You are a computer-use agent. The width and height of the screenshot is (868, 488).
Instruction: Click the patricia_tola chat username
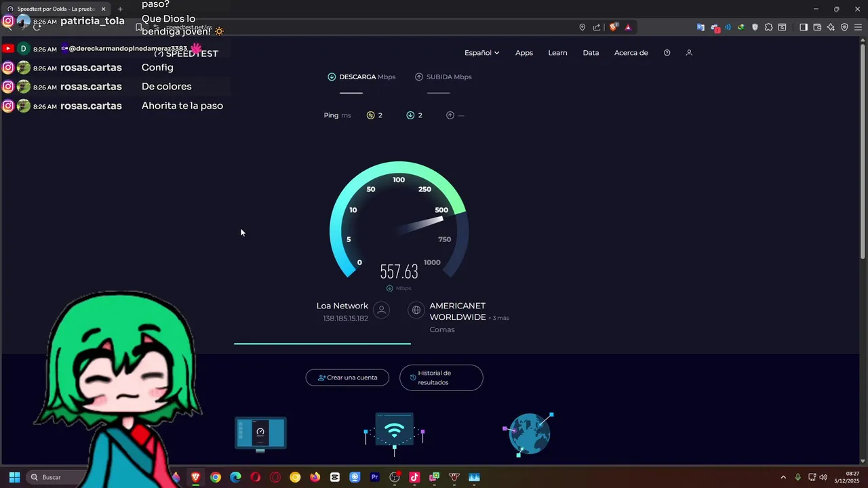click(92, 21)
